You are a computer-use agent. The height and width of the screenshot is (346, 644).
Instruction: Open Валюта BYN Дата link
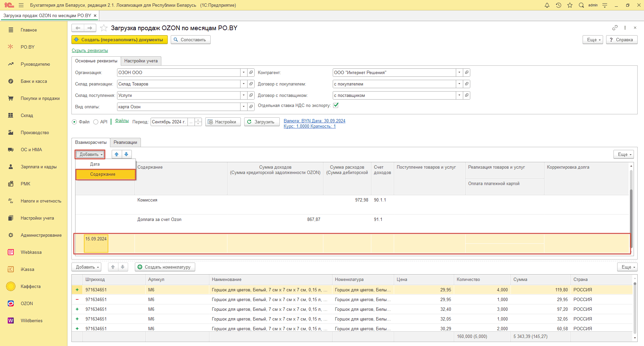(x=315, y=121)
